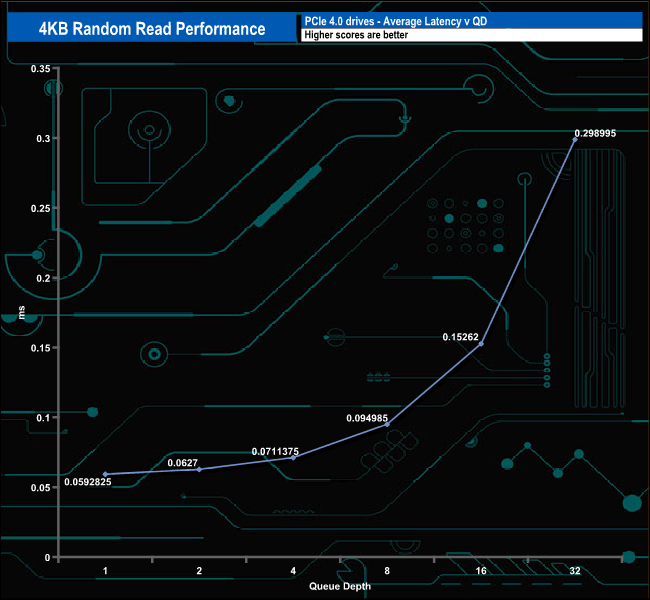Screen dimensions: 650x600
Task: Click the subtitle 'PCIe 4.0 drives - Average Latency v QD'
Action: 395,21
